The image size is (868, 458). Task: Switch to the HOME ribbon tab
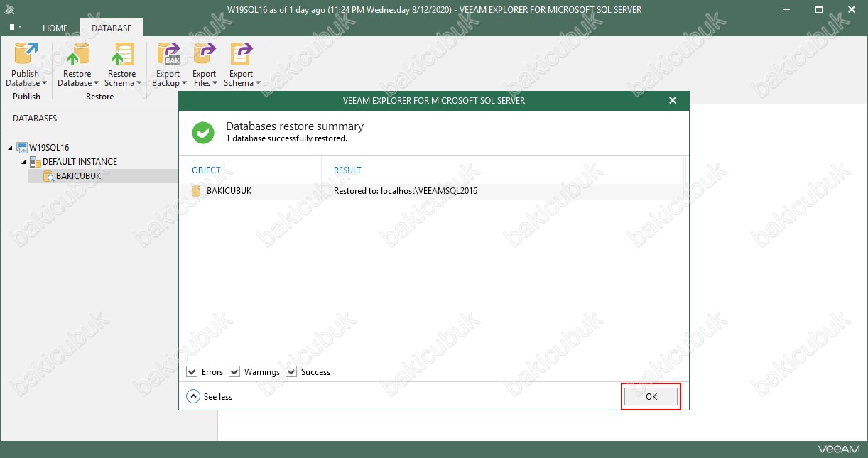[55, 28]
